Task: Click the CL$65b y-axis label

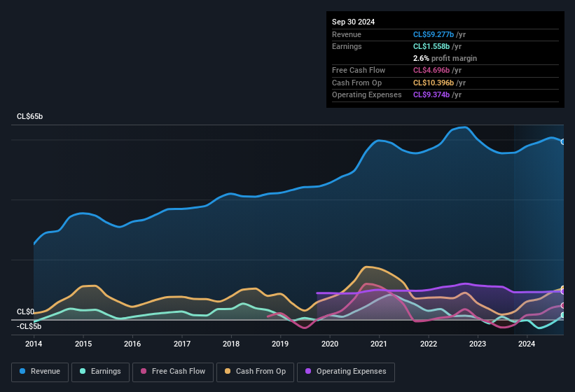Action: (29, 116)
